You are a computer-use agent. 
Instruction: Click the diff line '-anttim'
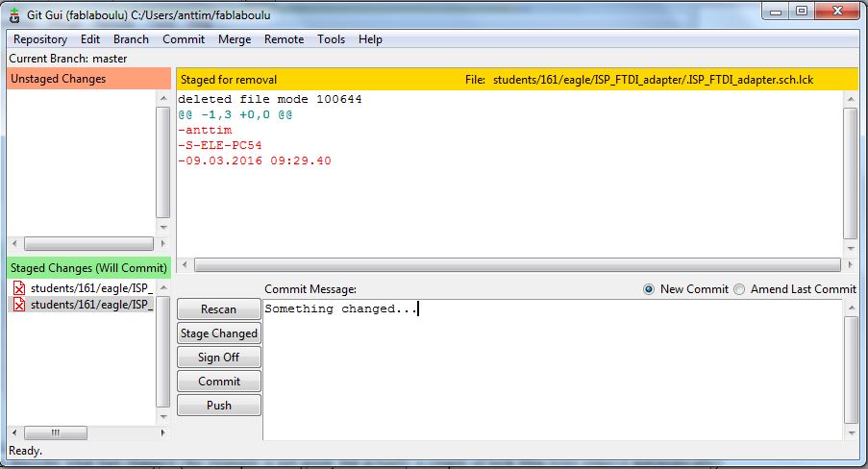205,130
